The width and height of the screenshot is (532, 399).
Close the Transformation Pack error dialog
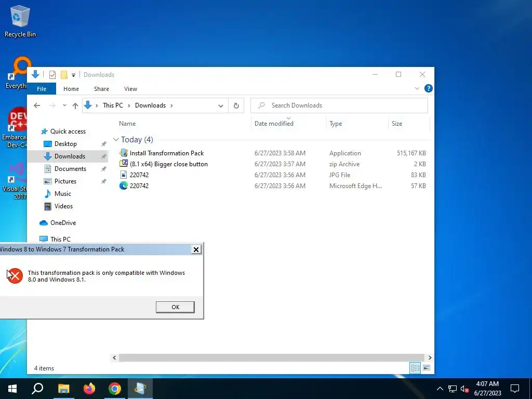click(x=196, y=250)
